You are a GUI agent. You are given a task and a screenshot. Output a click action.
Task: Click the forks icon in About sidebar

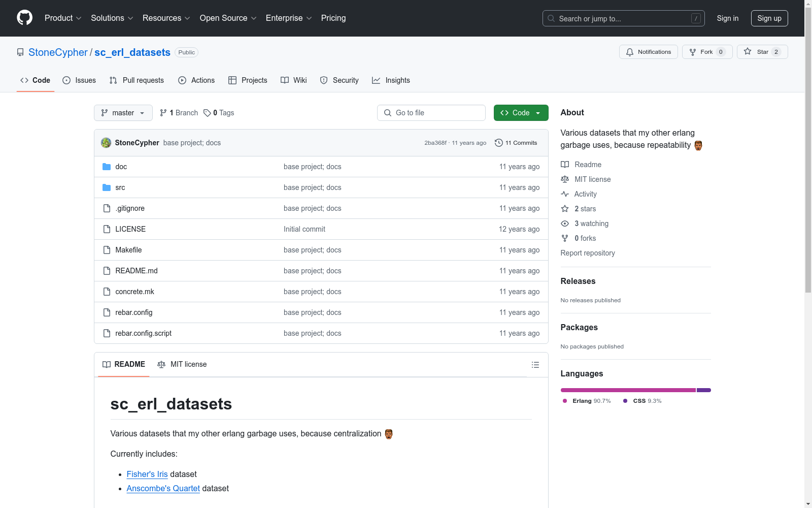(565, 238)
